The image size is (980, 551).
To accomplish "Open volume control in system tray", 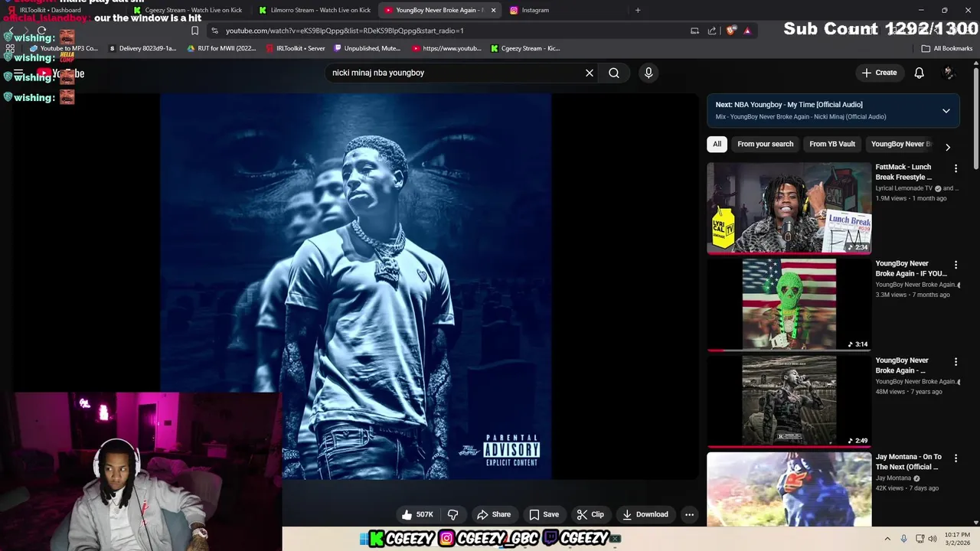I will (x=933, y=539).
